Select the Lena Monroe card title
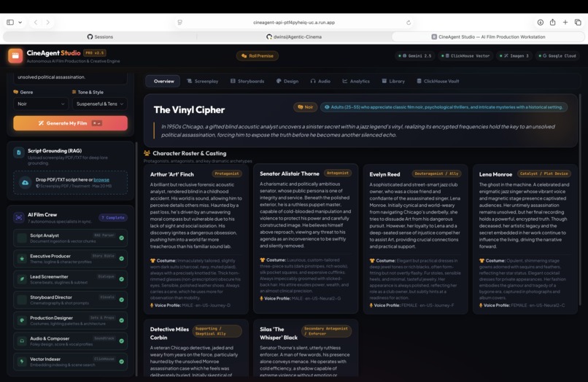 point(495,174)
